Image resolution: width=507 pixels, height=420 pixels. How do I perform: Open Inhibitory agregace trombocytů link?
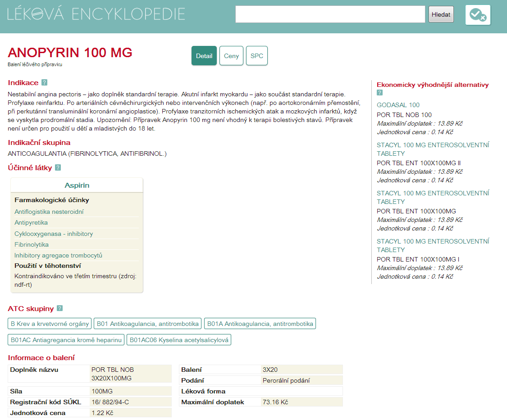tap(58, 255)
